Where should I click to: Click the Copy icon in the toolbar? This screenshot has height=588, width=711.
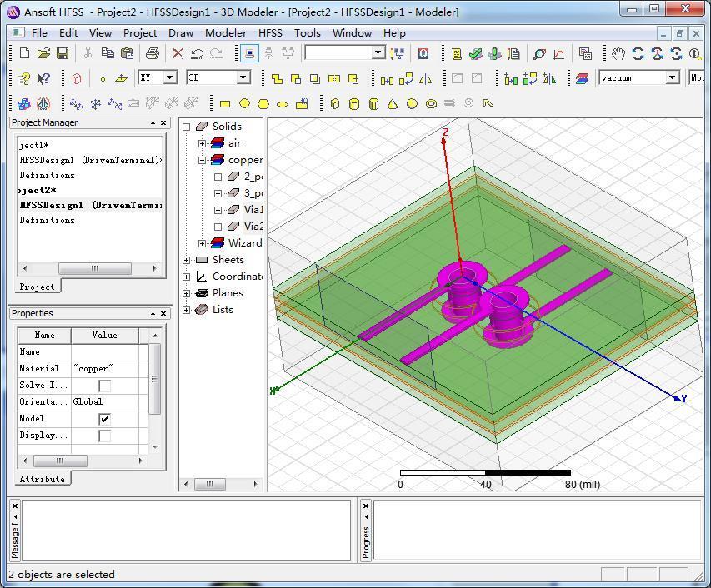pos(108,53)
